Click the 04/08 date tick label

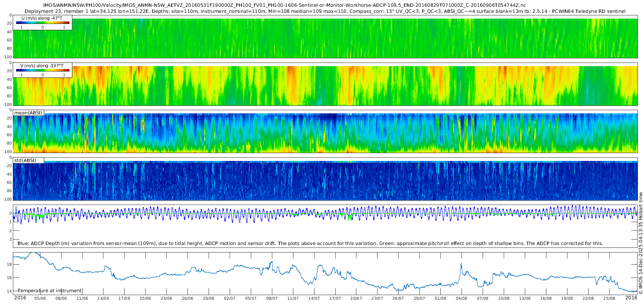coord(462,298)
